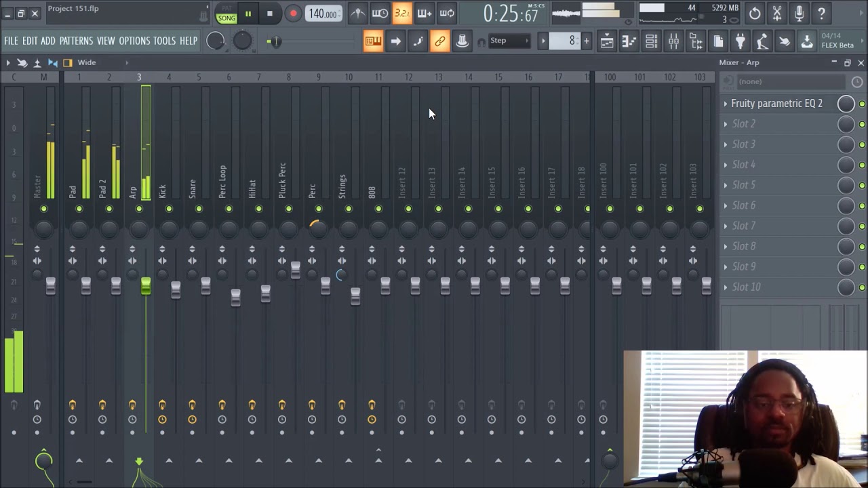Image resolution: width=868 pixels, height=488 pixels.
Task: Open the (none) input selector in Mixer
Action: (x=790, y=81)
